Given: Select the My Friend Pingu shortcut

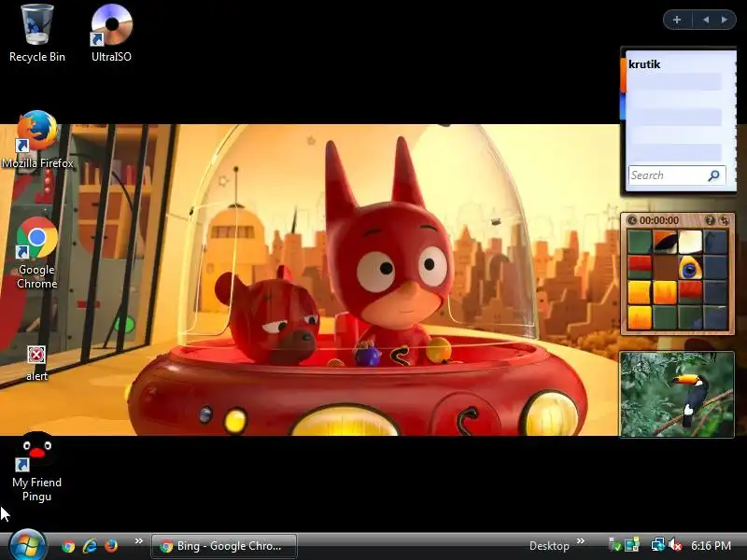Looking at the screenshot, I should (36, 468).
